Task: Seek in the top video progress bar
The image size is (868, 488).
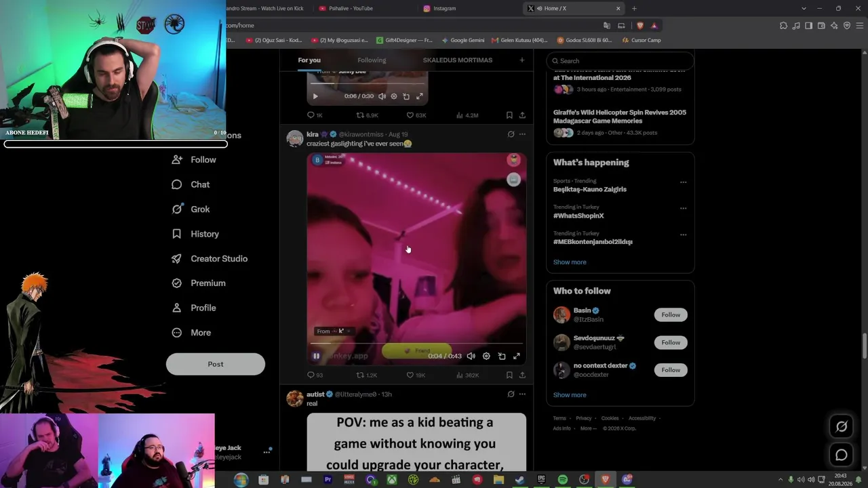Action: coord(368,85)
